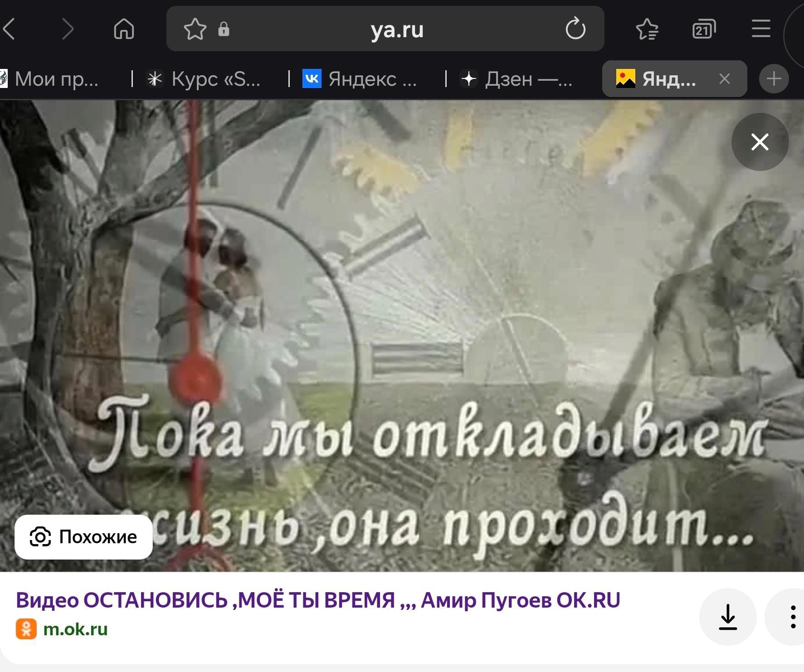The height and width of the screenshot is (672, 804).
Task: Go back to the previous page
Action: [10, 29]
